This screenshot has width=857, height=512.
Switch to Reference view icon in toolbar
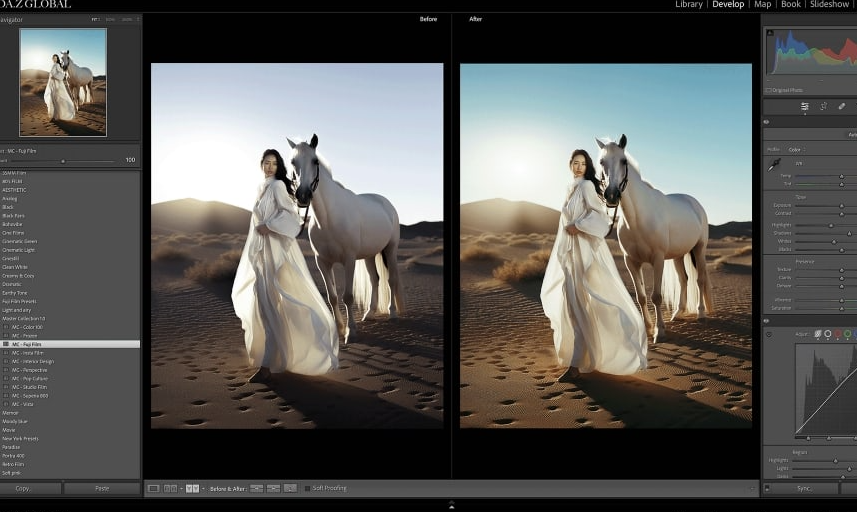tap(171, 489)
